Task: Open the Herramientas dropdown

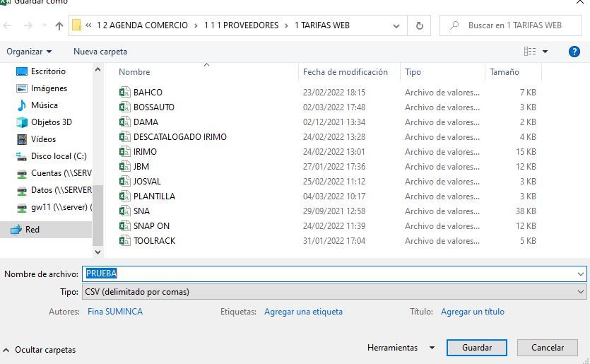Action: pyautogui.click(x=401, y=348)
